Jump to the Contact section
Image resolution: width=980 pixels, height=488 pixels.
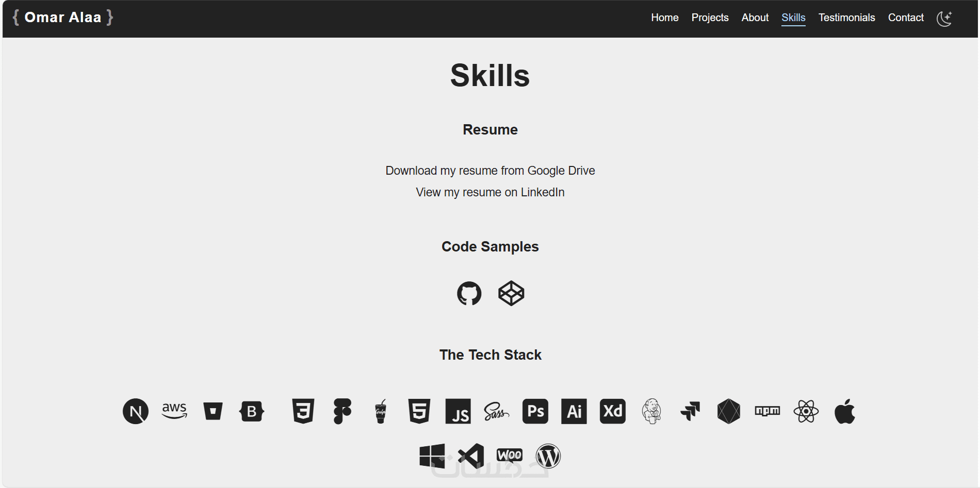[906, 18]
